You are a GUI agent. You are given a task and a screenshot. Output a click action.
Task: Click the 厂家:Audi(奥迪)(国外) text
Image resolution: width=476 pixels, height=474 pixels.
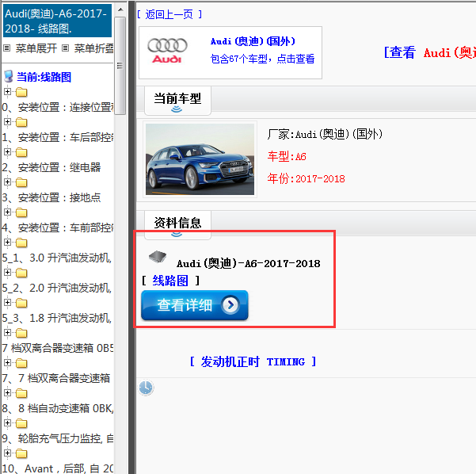click(x=325, y=134)
